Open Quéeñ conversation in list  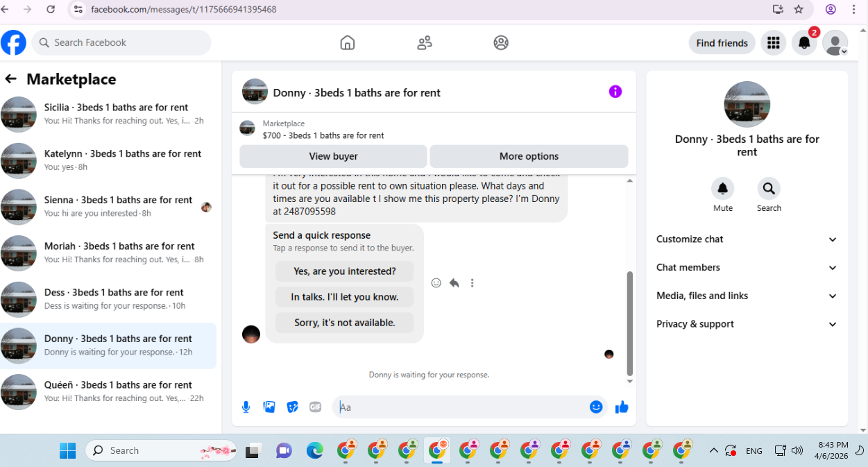[x=108, y=391]
